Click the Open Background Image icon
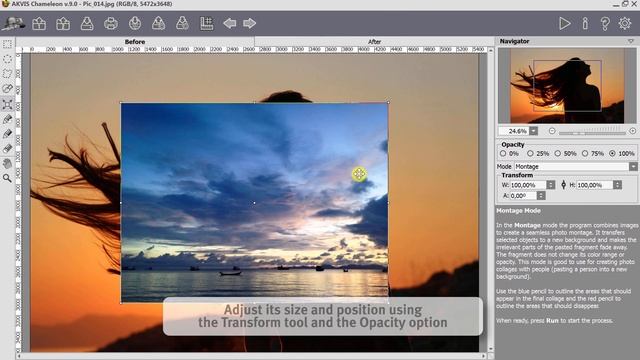Viewport: 640px width, 360px height. click(39, 23)
